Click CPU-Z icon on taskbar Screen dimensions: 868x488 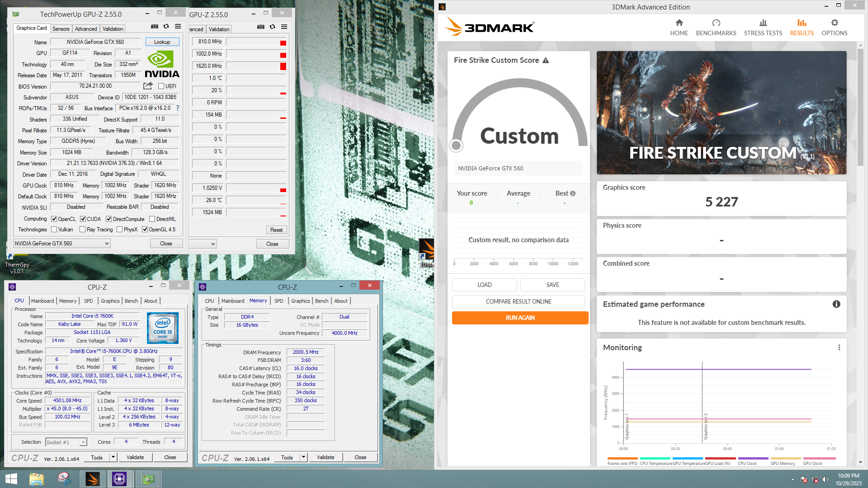tap(119, 479)
